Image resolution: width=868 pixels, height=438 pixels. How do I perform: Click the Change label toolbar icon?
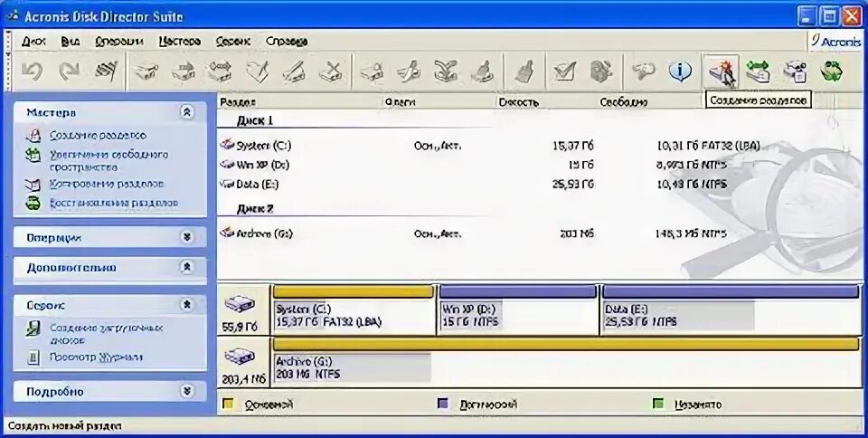tap(258, 71)
